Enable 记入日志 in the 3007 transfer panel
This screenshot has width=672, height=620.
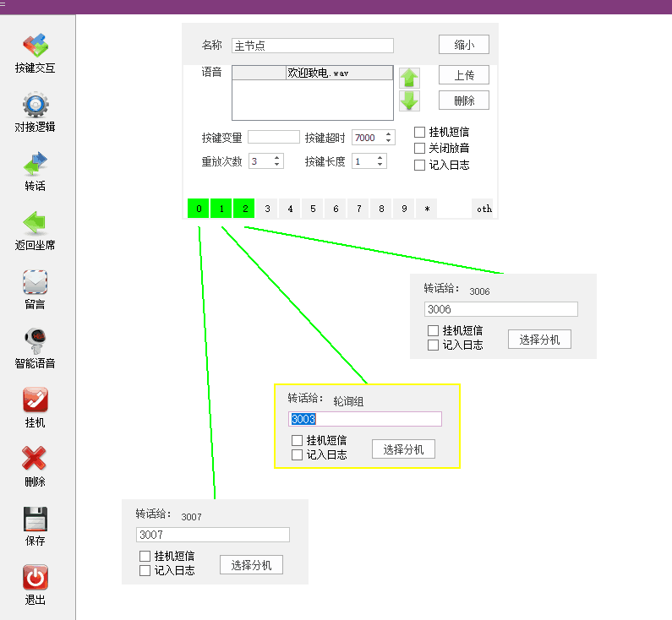pyautogui.click(x=145, y=570)
